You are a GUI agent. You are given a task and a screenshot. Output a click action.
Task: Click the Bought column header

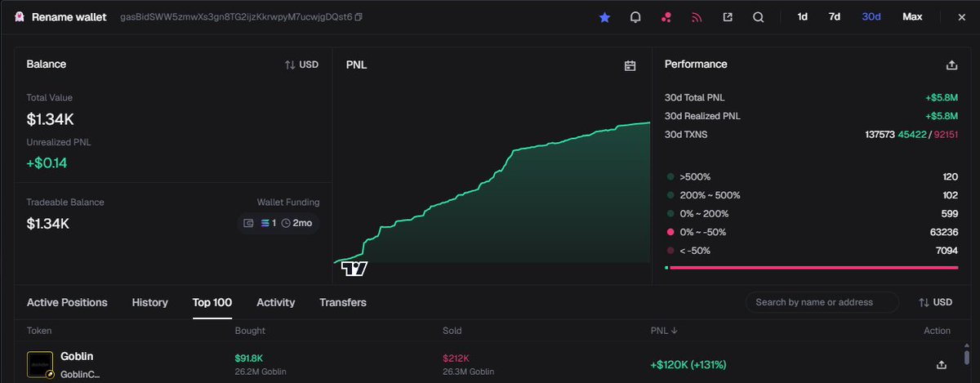[x=250, y=331]
